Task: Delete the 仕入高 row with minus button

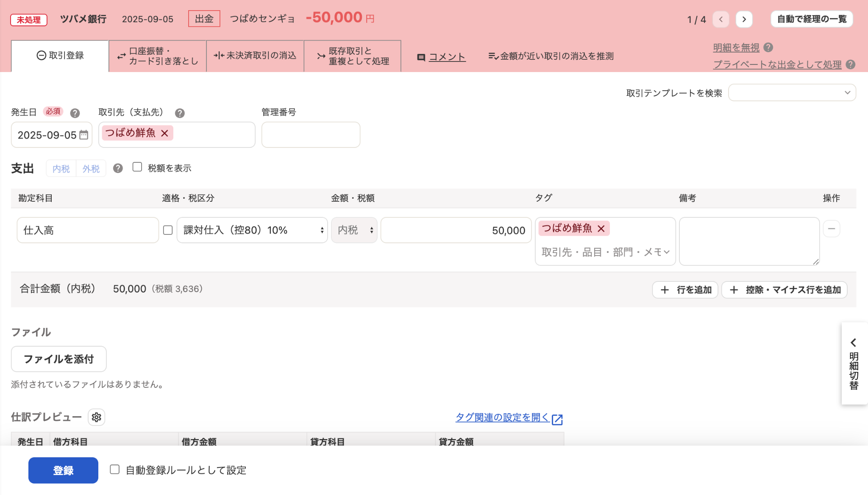Action: (x=831, y=229)
